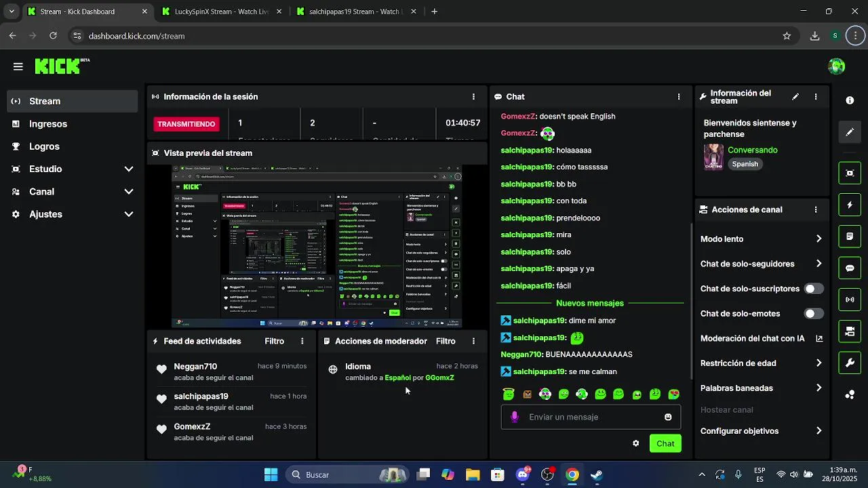Open the Windows Start menu
Image resolution: width=868 pixels, height=488 pixels.
271,475
